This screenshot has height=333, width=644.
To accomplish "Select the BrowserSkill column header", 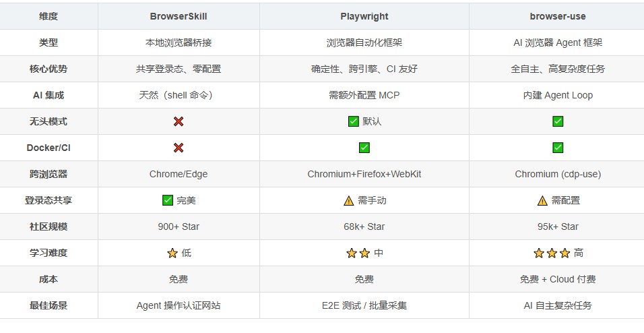I will [179, 16].
